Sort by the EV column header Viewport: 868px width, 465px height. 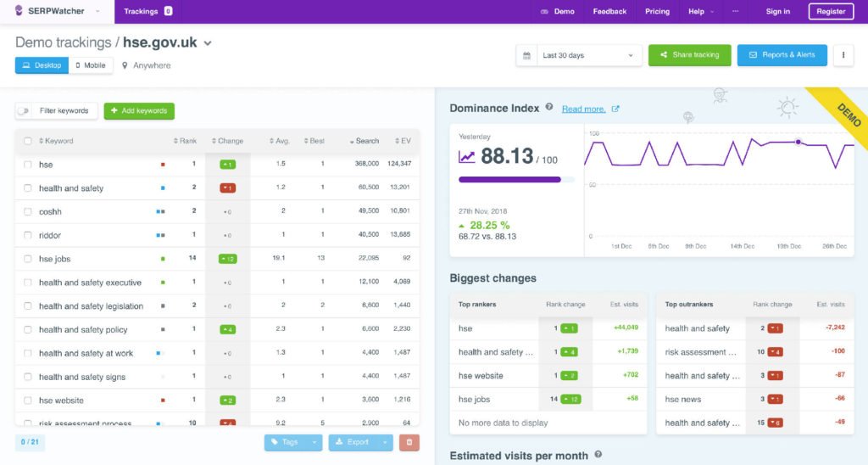tap(403, 141)
